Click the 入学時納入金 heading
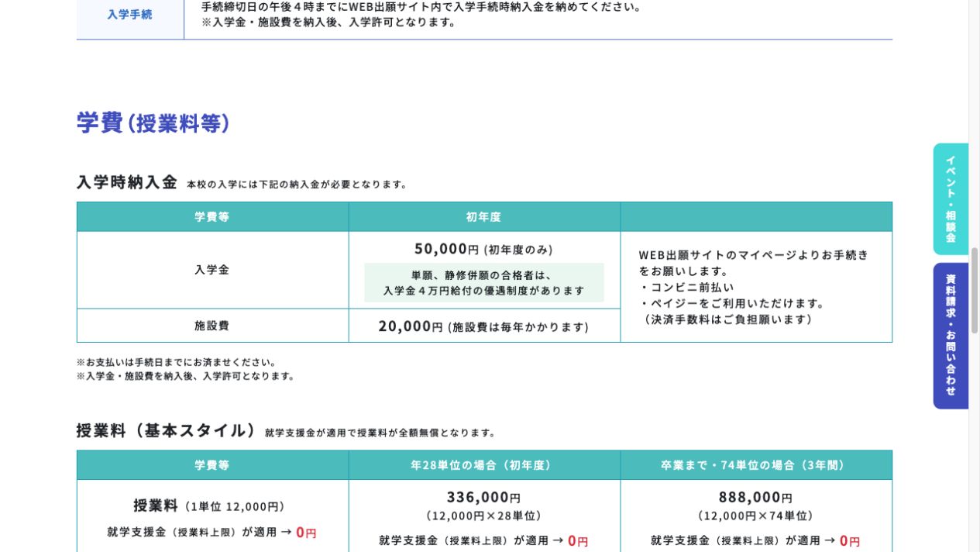 (x=127, y=182)
